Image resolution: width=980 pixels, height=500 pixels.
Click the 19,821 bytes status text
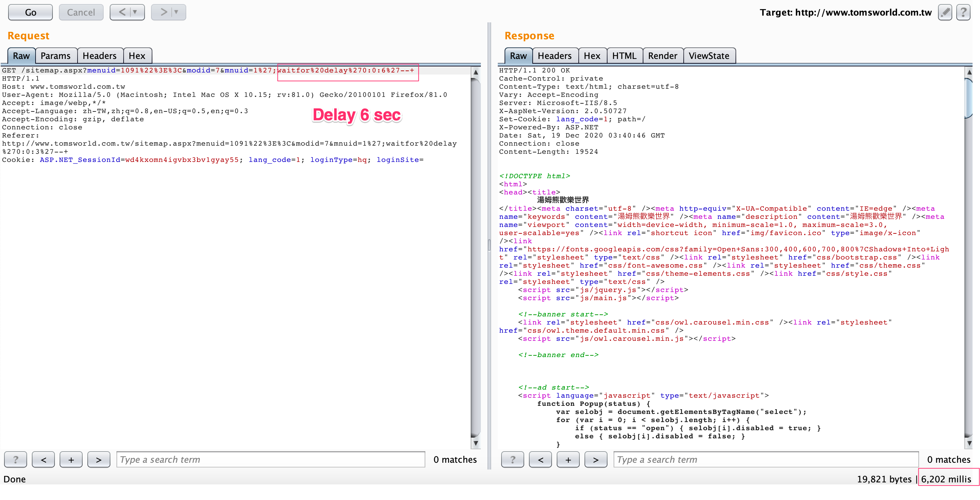[x=884, y=479]
